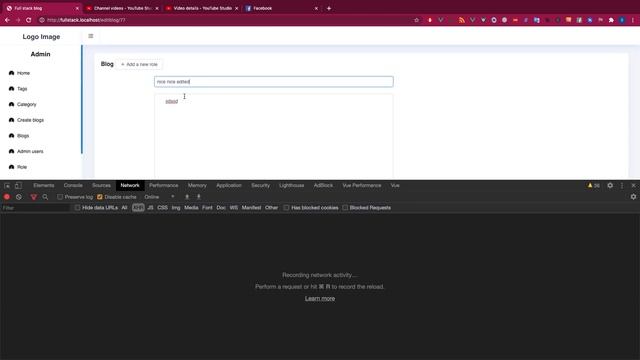The height and width of the screenshot is (360, 640).
Task: Open network search magnifier icon
Action: point(45,197)
